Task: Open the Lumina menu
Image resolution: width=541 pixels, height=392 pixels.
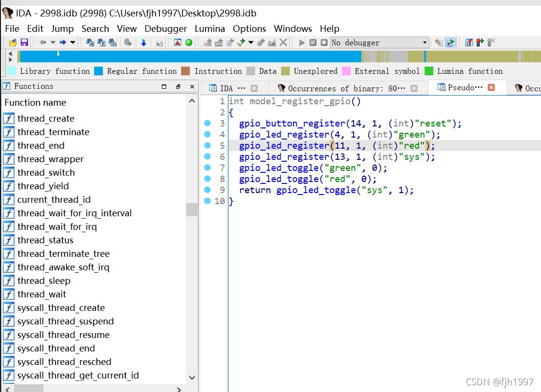Action: pyautogui.click(x=210, y=28)
